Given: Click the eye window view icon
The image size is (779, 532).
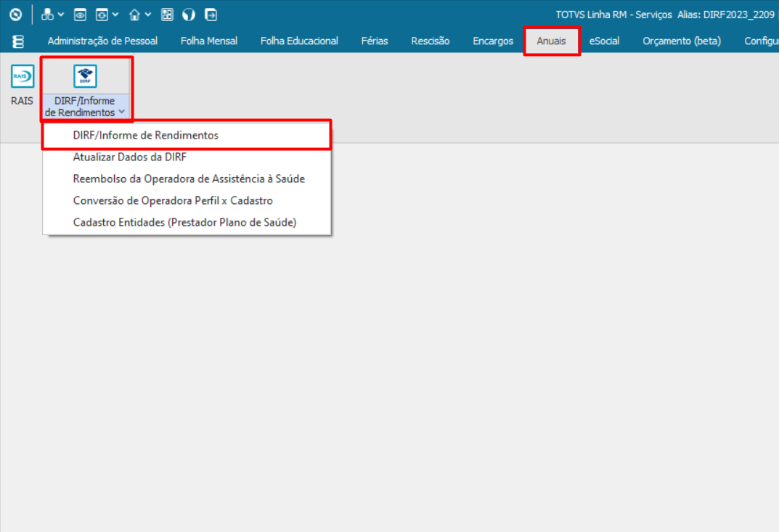Looking at the screenshot, I should (x=80, y=15).
